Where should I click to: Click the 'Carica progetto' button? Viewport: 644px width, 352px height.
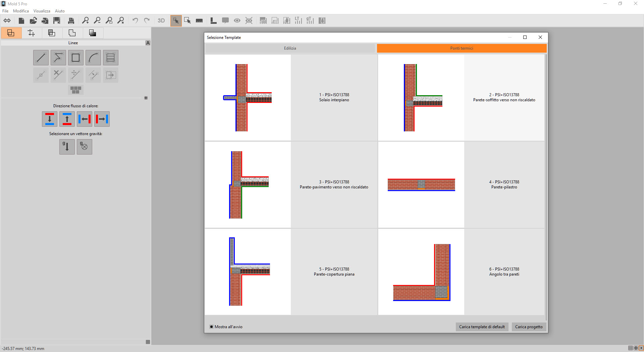529,327
